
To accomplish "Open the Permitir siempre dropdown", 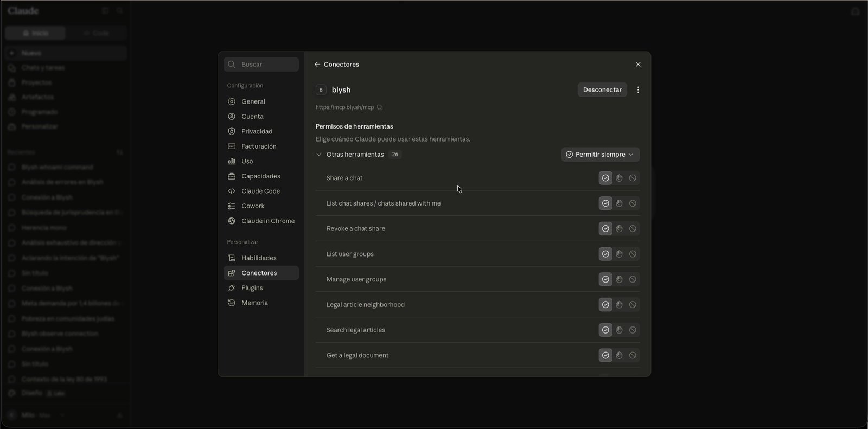I will [x=600, y=155].
